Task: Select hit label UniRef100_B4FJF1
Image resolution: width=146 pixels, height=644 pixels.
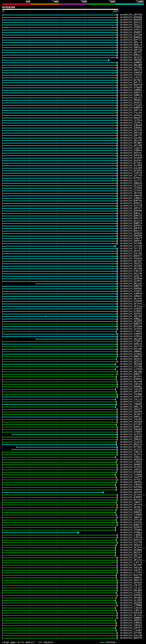Action: pyautogui.click(x=131, y=82)
